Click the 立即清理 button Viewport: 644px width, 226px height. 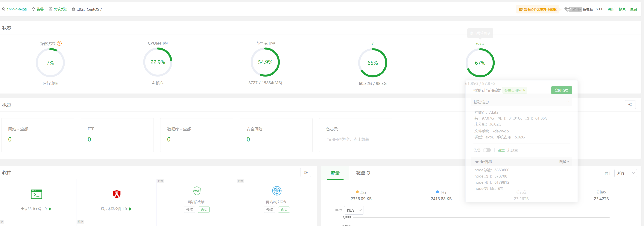[x=561, y=90]
